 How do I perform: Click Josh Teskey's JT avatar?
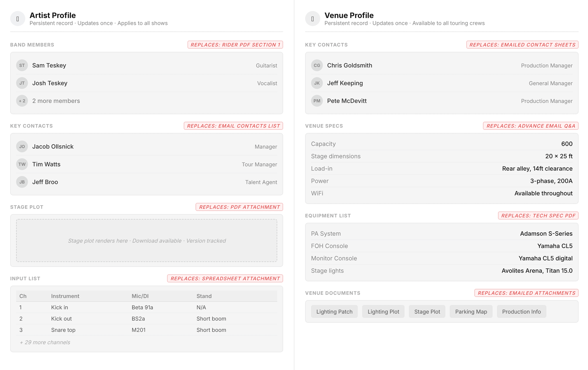[x=22, y=83]
